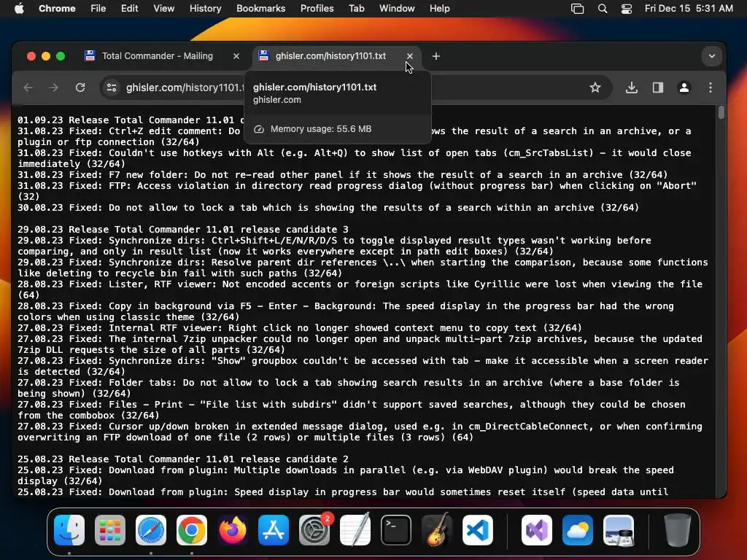Go forward using the forward arrow
Screen dimensions: 747x560
pyautogui.click(x=54, y=87)
